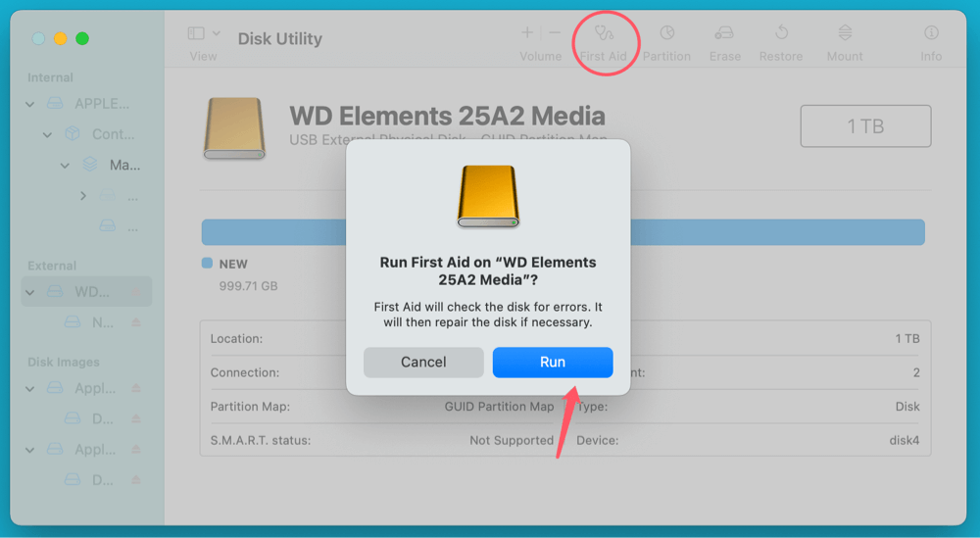Collapse the Container disclosure chevron
The height and width of the screenshot is (538, 980).
click(47, 134)
